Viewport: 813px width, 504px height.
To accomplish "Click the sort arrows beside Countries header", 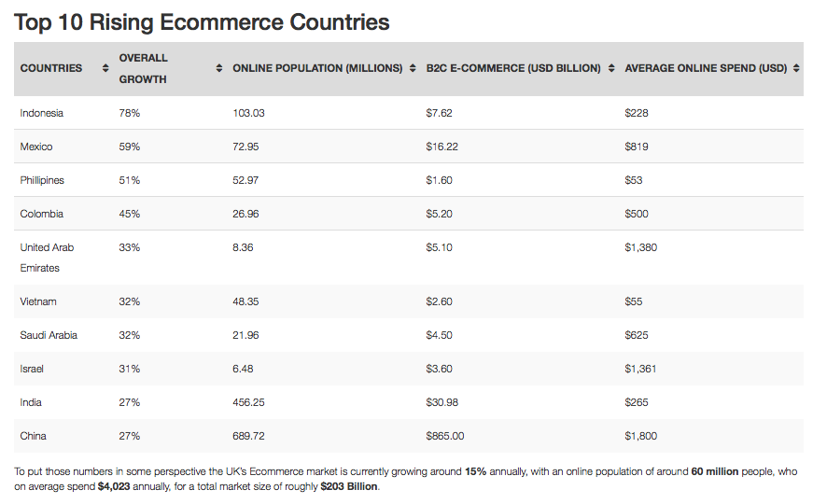I will coord(105,68).
